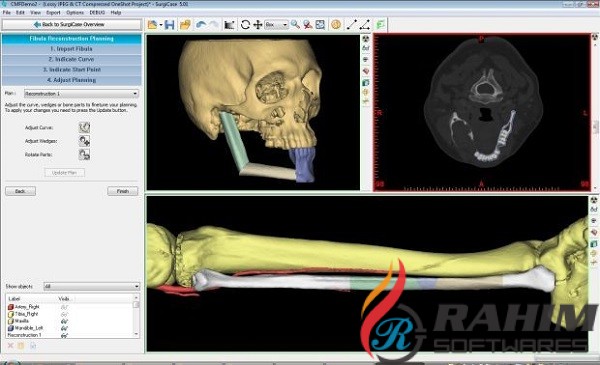
Task: Open the File menu
Action: tap(7, 13)
